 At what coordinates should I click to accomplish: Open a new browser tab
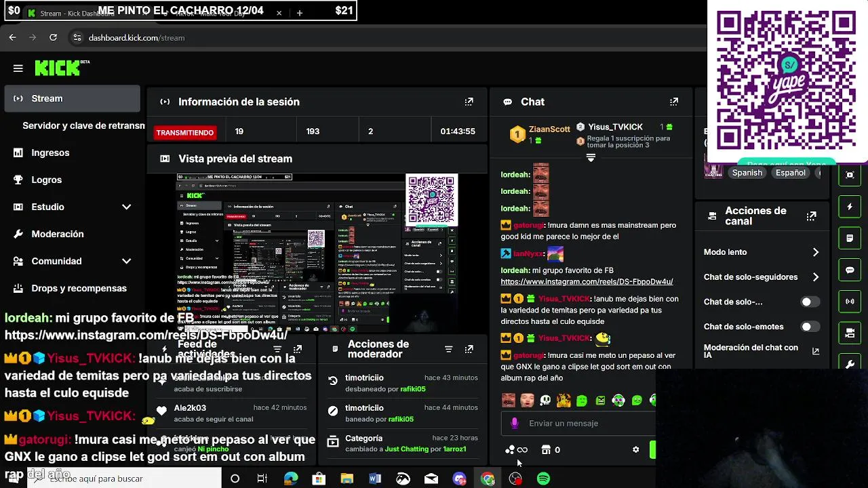click(x=299, y=13)
